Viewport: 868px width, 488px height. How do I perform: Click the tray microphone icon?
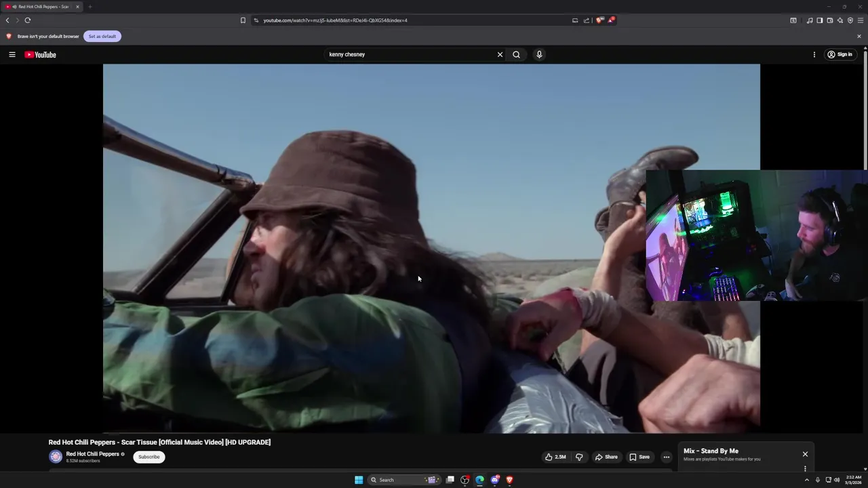point(817,480)
